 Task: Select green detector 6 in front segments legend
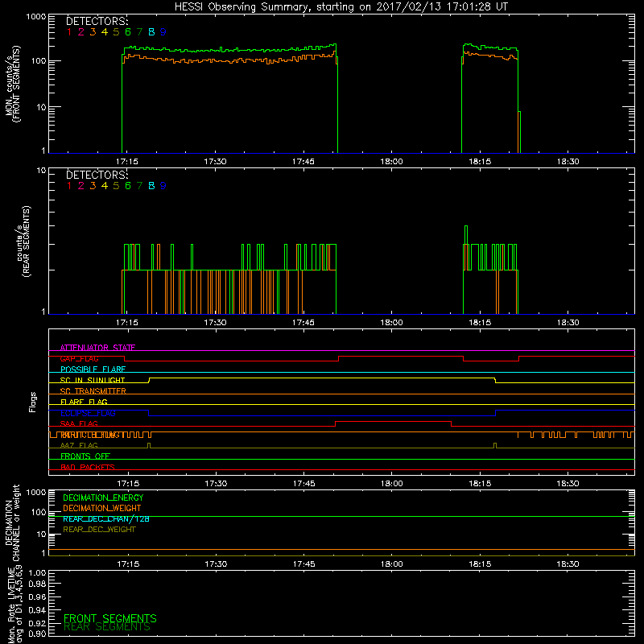[x=128, y=32]
